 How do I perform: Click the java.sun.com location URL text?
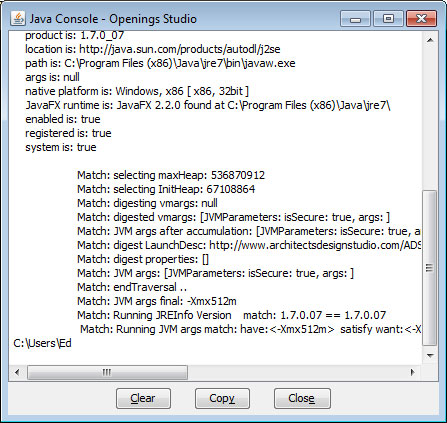pyautogui.click(x=180, y=49)
